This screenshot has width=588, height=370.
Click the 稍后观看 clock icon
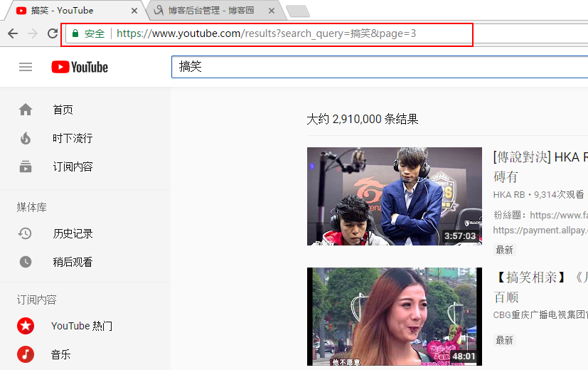(26, 262)
